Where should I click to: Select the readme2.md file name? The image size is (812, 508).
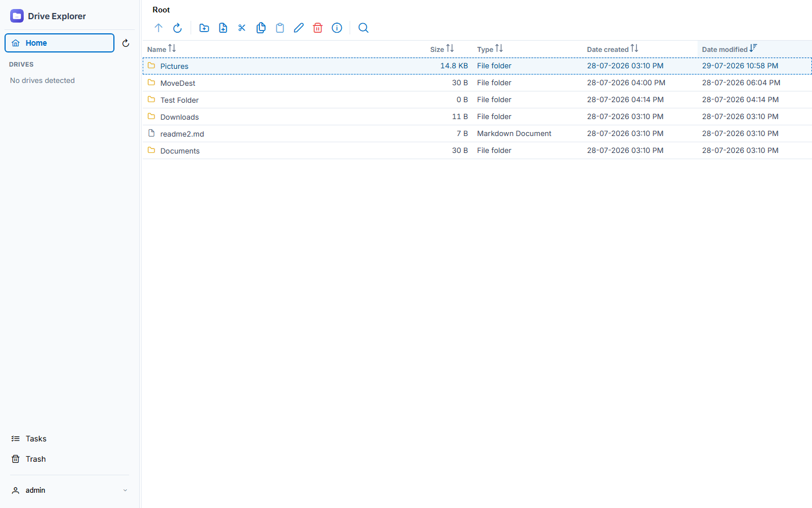coord(182,134)
